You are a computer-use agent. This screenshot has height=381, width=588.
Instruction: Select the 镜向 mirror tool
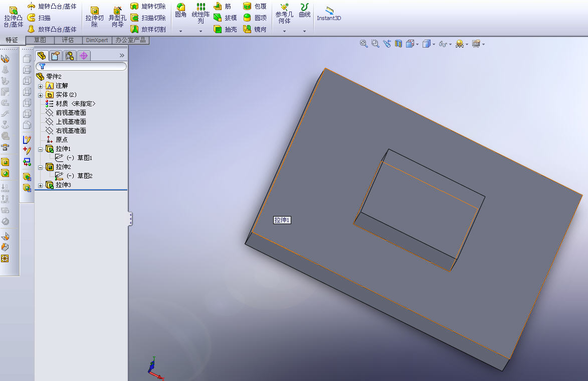[255, 29]
